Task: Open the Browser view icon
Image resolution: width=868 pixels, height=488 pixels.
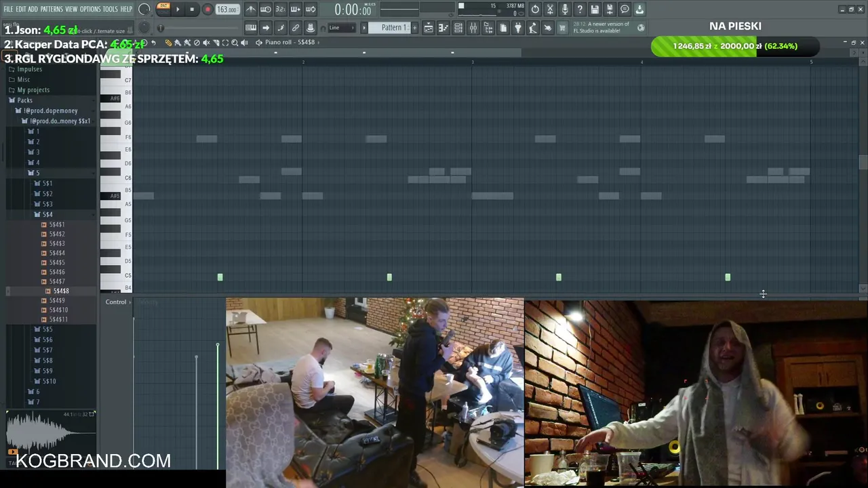Action: tap(488, 28)
